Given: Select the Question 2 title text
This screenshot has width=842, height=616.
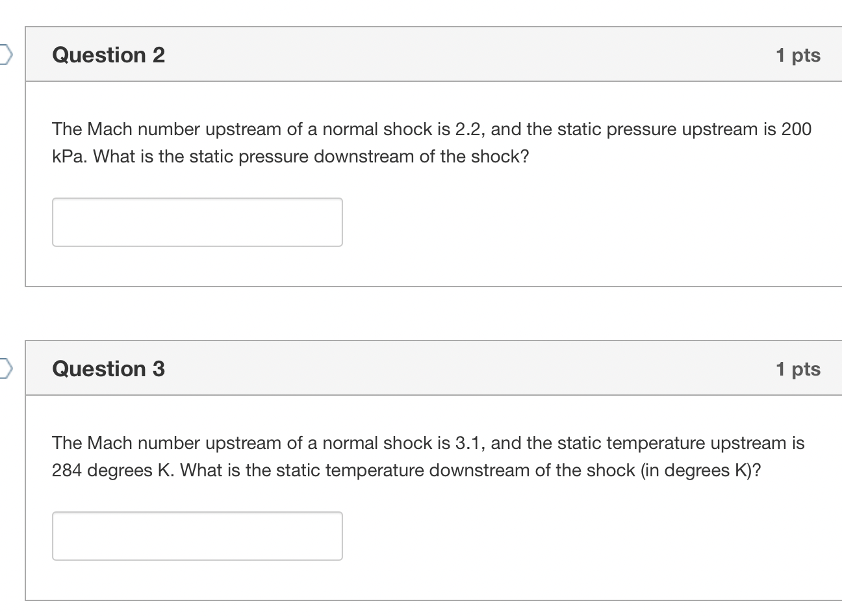Looking at the screenshot, I should click(108, 55).
